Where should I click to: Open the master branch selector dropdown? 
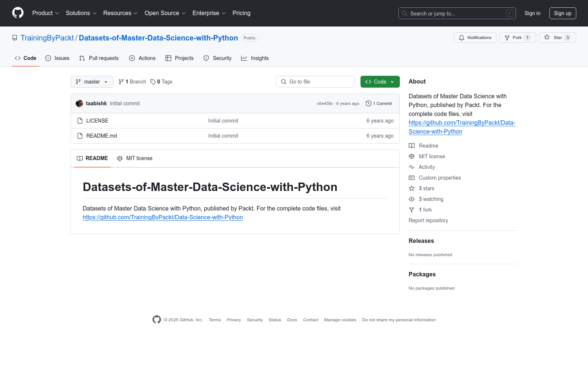[92, 82]
